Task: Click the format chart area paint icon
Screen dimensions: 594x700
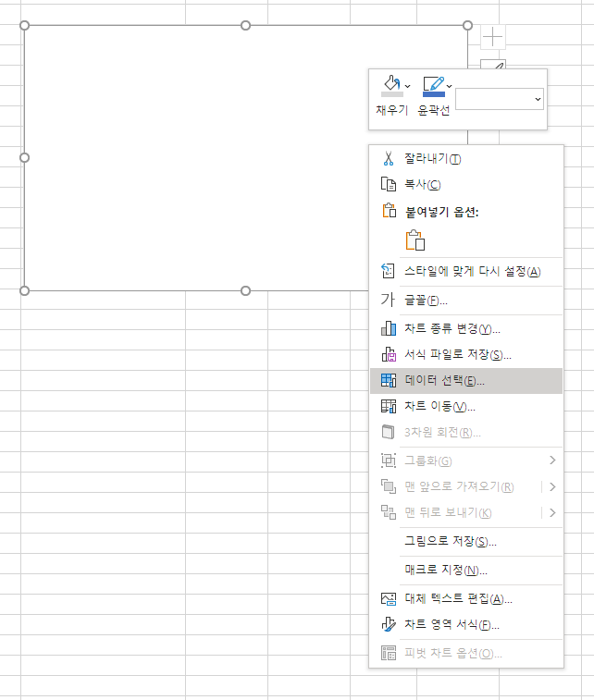Action: [389, 624]
